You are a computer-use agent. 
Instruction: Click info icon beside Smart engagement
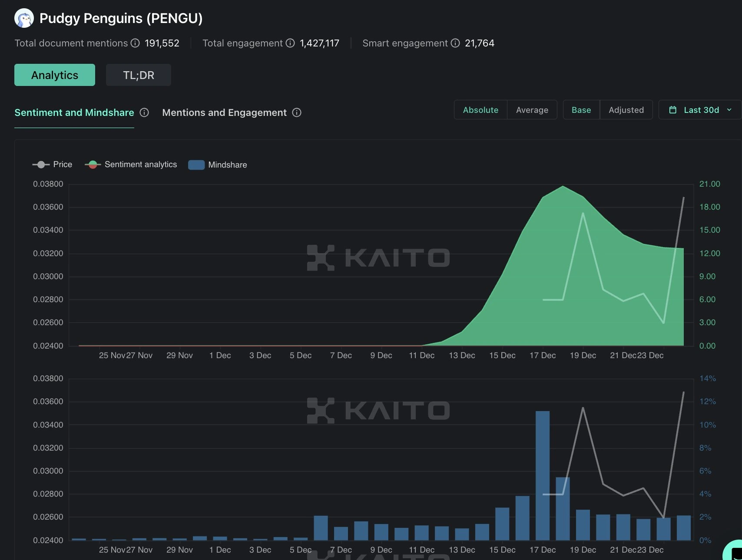(x=455, y=43)
